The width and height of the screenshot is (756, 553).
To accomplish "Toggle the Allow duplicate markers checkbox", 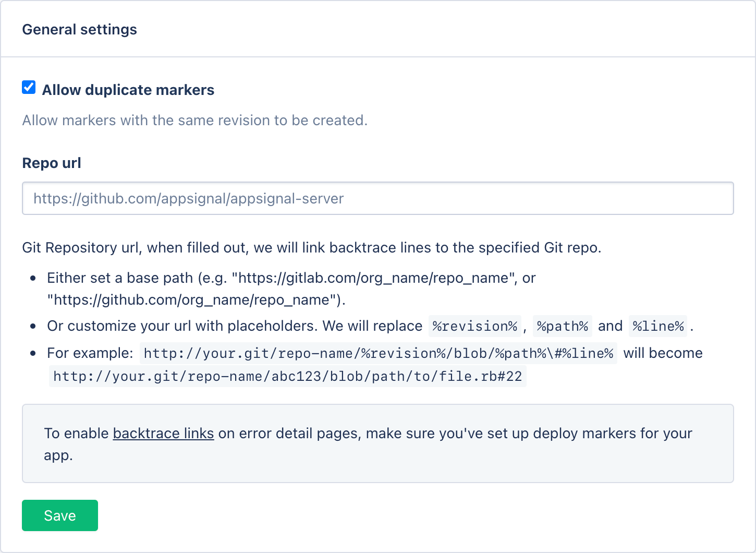I will pyautogui.click(x=29, y=88).
